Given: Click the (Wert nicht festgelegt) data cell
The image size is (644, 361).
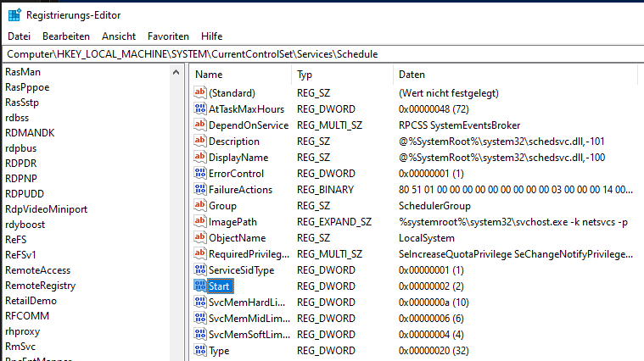Looking at the screenshot, I should tap(449, 93).
